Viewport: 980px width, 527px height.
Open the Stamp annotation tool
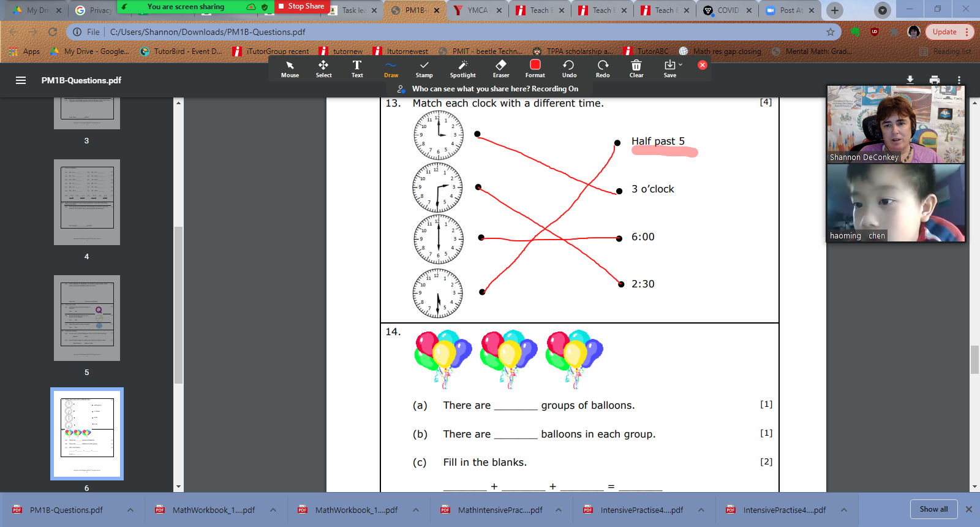click(x=424, y=69)
